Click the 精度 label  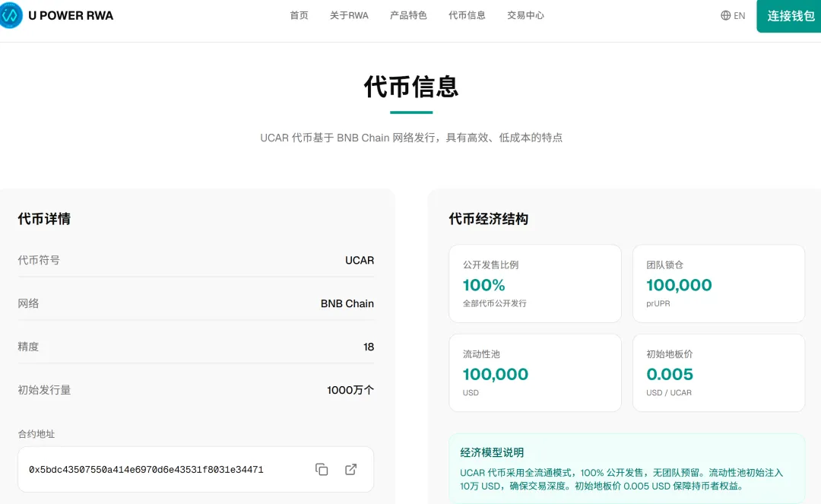[x=28, y=347]
